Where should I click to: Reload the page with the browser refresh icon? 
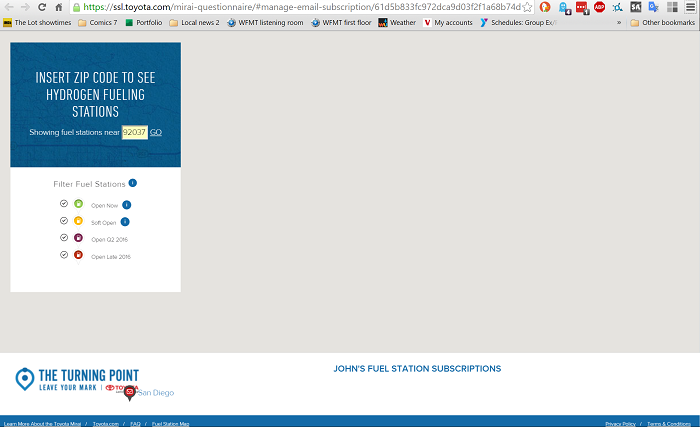(42, 7)
